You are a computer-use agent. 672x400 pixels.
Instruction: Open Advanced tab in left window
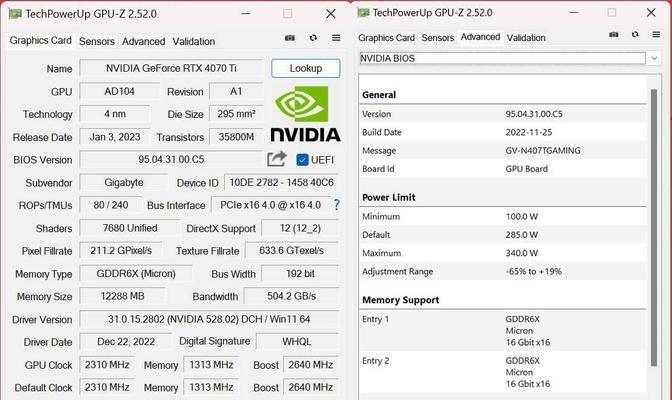[x=144, y=42]
